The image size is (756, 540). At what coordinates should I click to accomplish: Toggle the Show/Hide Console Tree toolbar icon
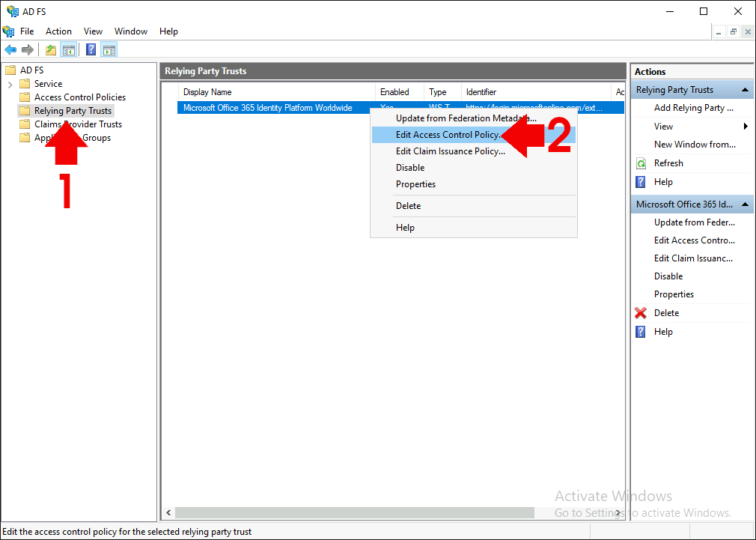click(x=69, y=49)
